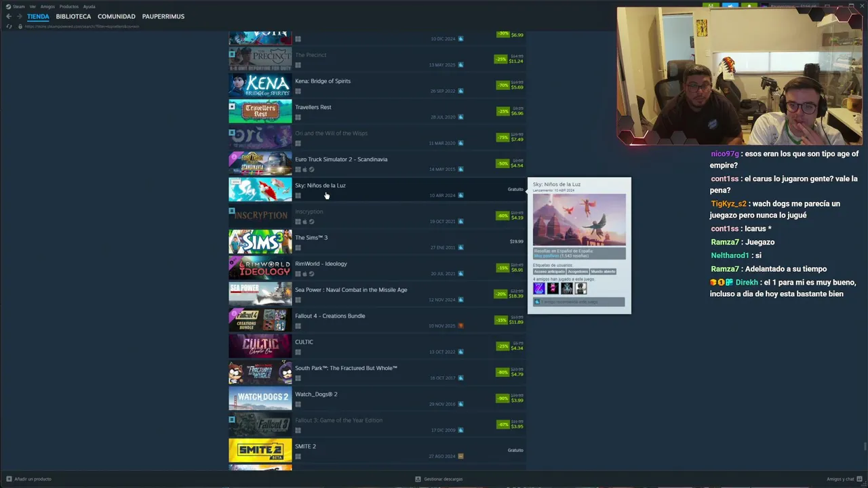The width and height of the screenshot is (868, 488).
Task: Click the Travellers Rest capsule image
Action: (x=260, y=112)
